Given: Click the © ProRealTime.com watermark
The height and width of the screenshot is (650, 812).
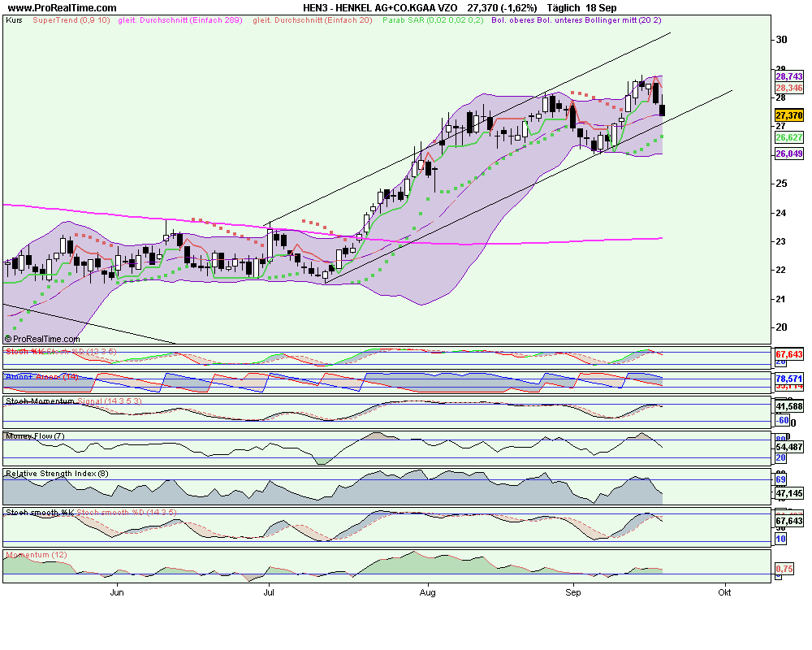Looking at the screenshot, I should (x=44, y=339).
